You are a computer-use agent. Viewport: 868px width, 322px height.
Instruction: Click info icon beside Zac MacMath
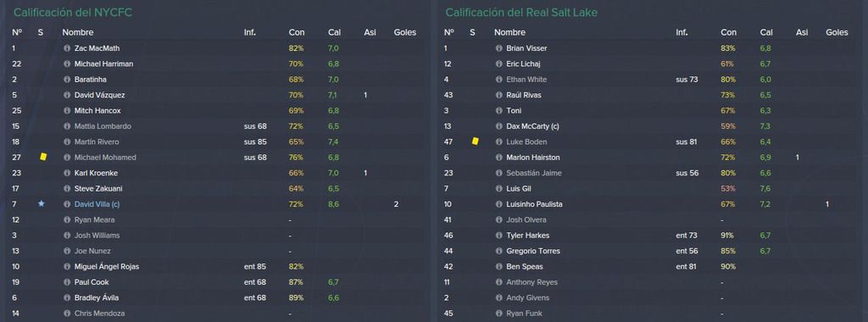pos(67,48)
